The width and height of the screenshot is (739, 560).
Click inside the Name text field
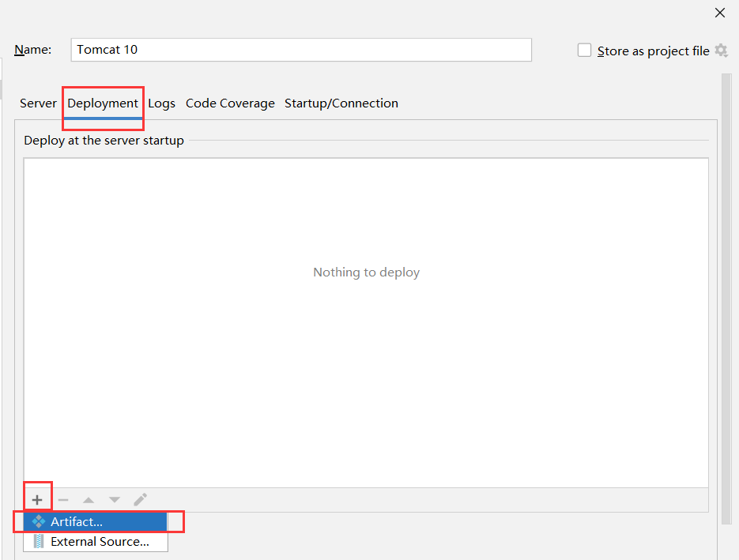tap(300, 49)
